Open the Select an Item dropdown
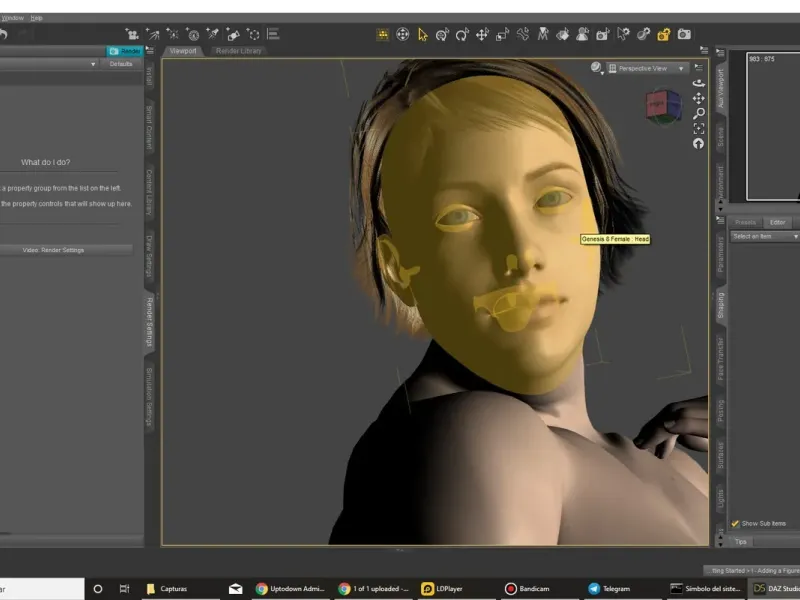The height and width of the screenshot is (600, 800). [x=765, y=236]
